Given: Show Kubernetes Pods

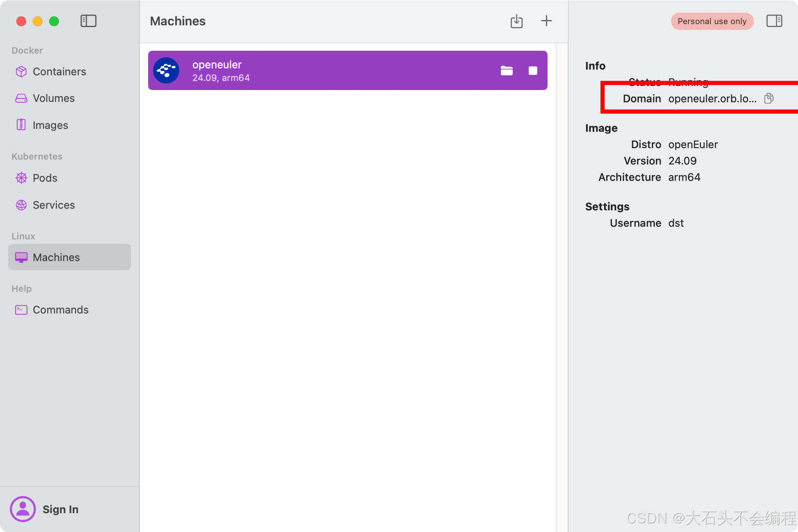Looking at the screenshot, I should [45, 178].
